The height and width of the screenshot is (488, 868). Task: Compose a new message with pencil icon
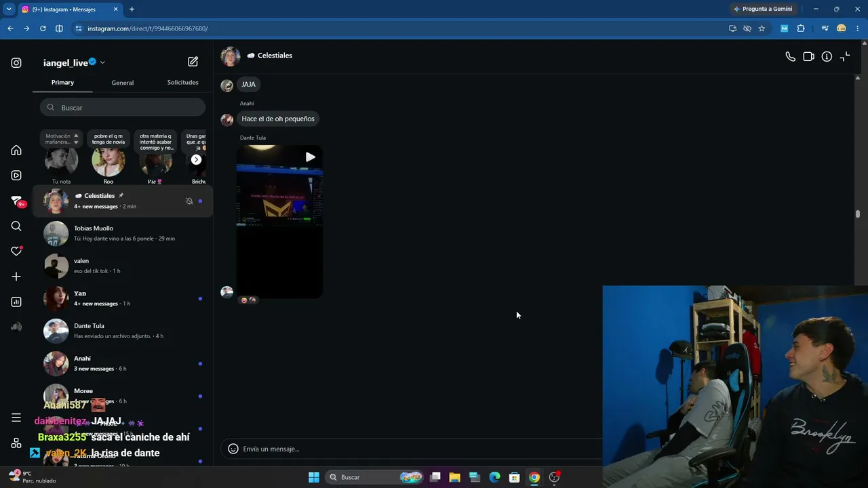click(193, 62)
